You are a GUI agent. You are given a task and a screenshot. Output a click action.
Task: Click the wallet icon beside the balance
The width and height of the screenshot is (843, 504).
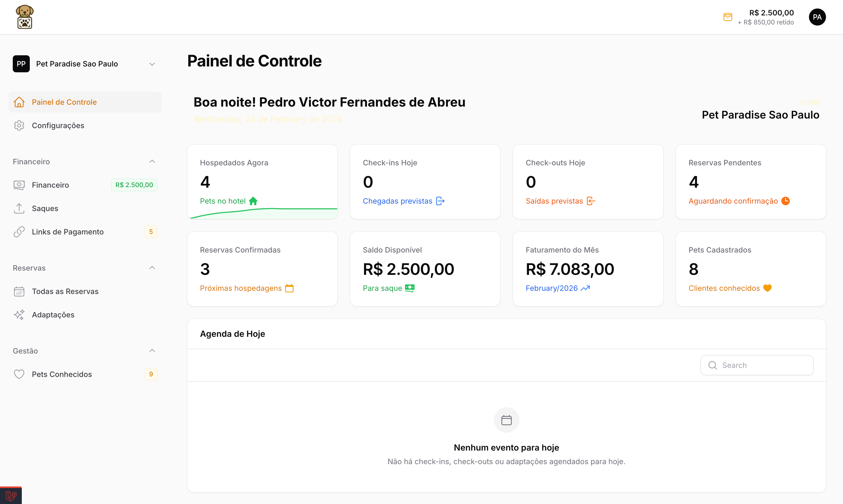pos(728,17)
